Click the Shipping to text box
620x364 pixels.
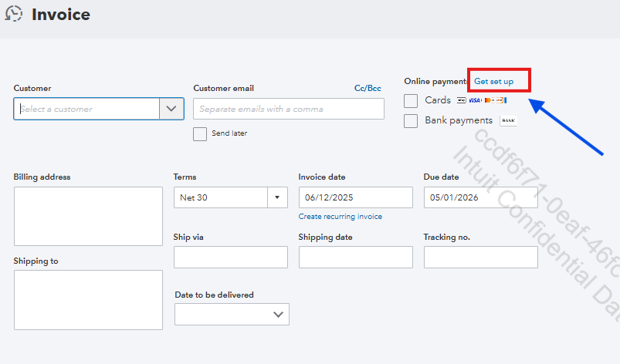pyautogui.click(x=88, y=299)
